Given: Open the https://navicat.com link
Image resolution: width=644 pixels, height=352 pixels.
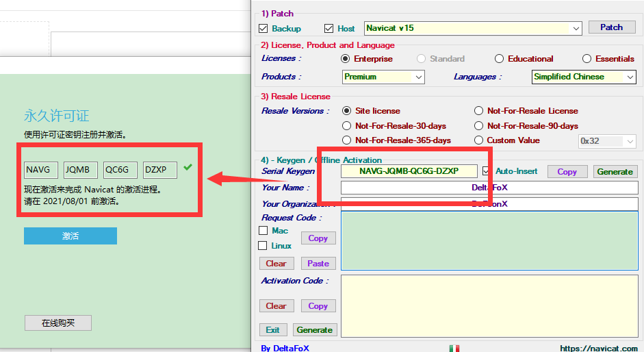Looking at the screenshot, I should (x=599, y=349).
